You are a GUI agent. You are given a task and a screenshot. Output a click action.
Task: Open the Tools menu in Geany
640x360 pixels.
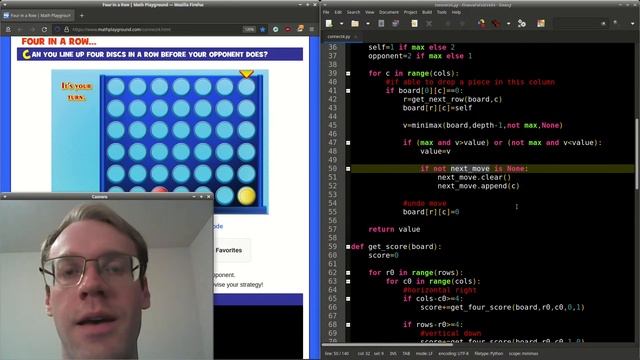point(441,12)
